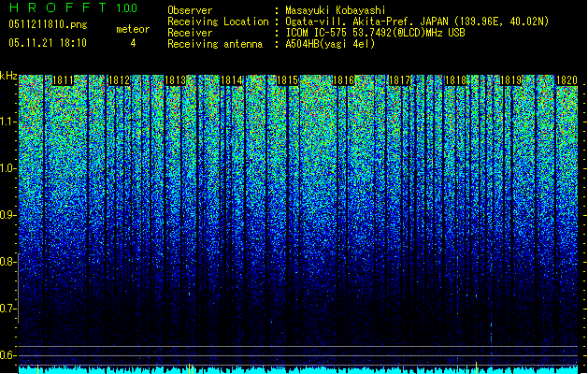Select the A504HB(yagi 4el) antenna text
The height and width of the screenshot is (374, 588).
click(x=330, y=44)
